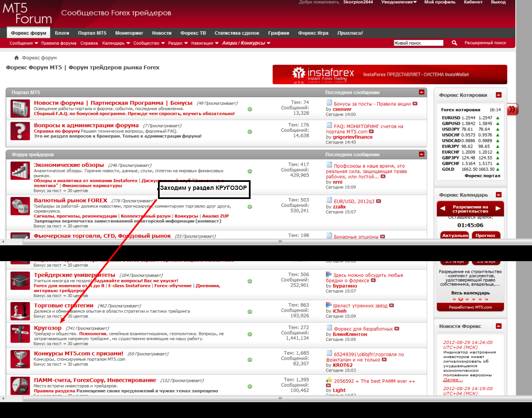
Task: Open the Трейдерские университеты graduation cap icon
Action: 20,280
